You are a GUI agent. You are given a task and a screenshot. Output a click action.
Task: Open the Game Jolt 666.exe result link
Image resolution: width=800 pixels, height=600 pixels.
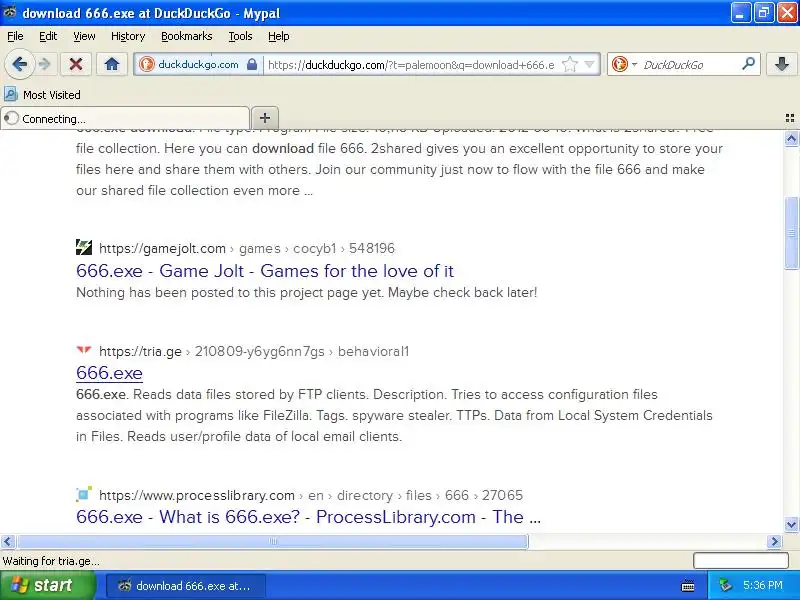pyautogui.click(x=265, y=271)
